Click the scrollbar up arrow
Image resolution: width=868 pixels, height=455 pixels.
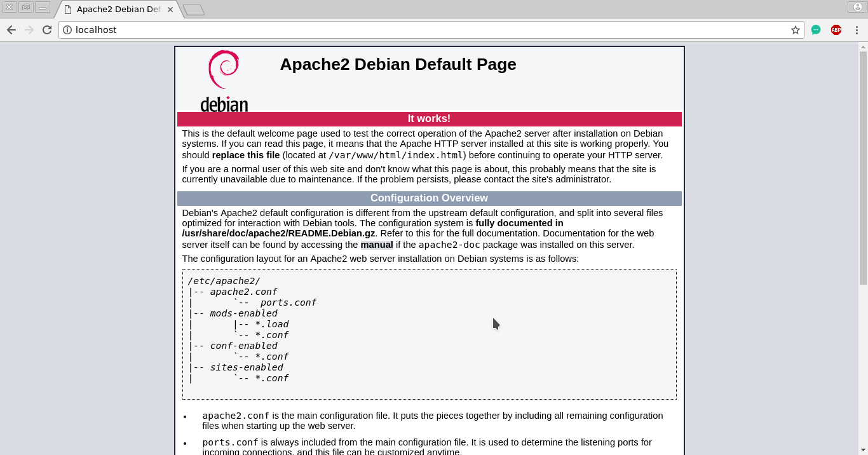tap(863, 46)
